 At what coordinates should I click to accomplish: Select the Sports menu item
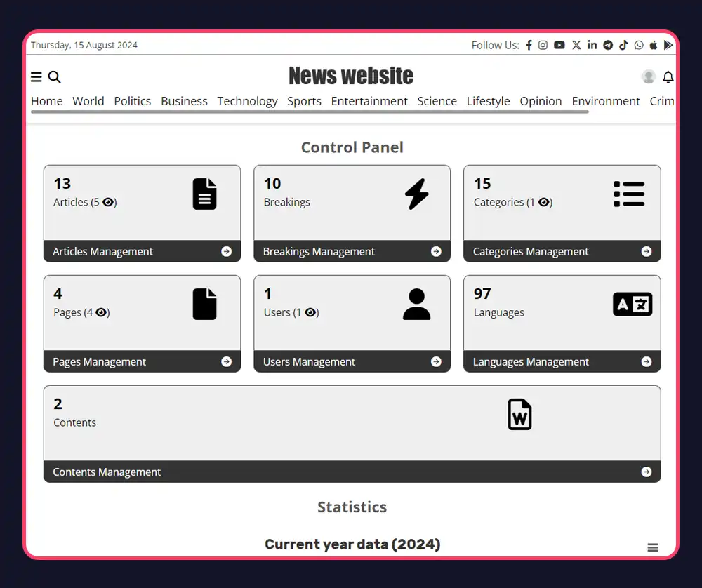(x=304, y=101)
